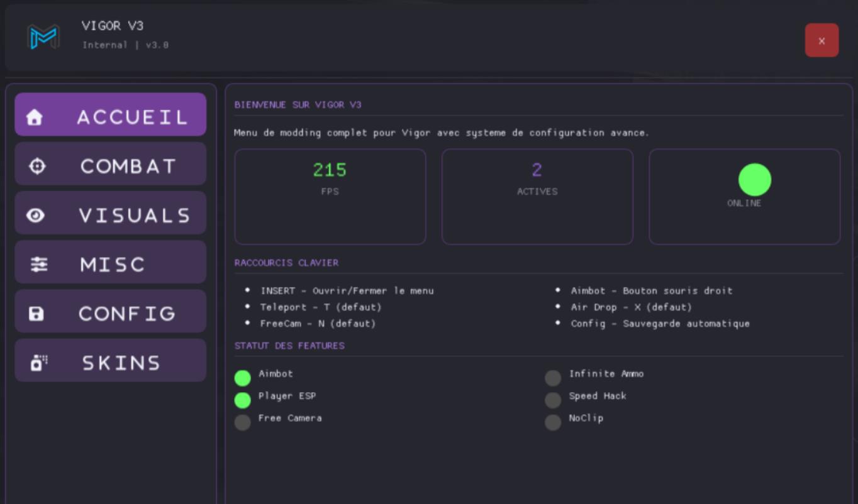Click the spray can icon beside SKINS
This screenshot has height=504, width=858.
(x=38, y=363)
